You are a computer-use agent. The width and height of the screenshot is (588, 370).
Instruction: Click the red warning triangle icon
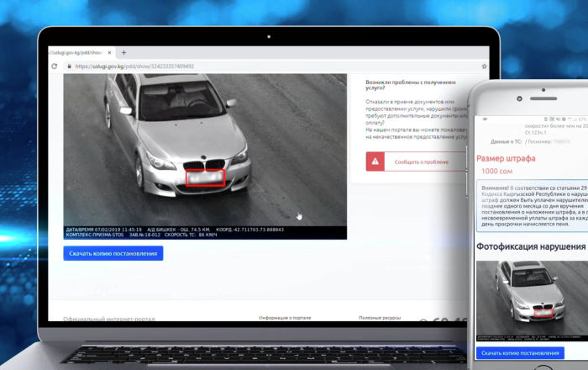[375, 161]
